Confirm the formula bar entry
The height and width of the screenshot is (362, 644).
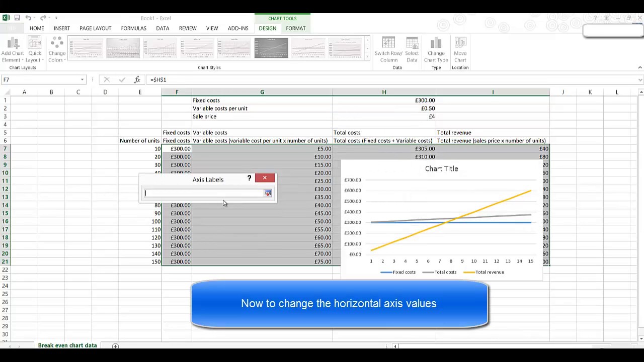click(x=122, y=79)
